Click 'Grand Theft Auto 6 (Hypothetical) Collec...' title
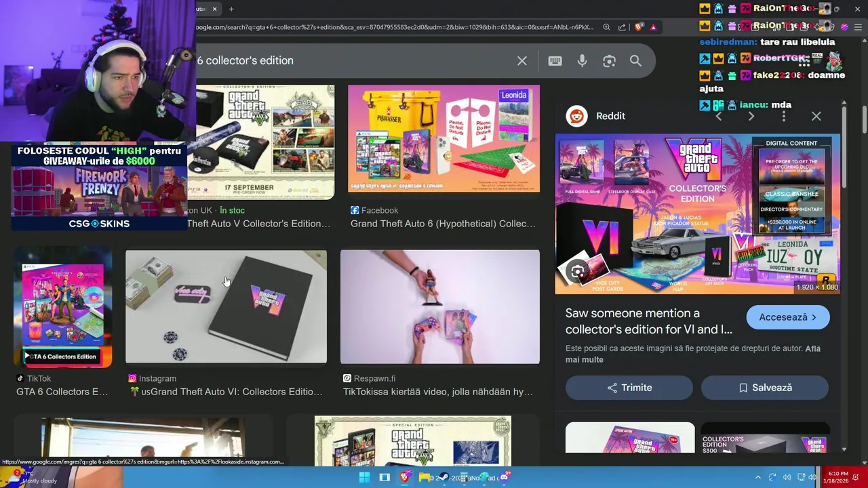 443,224
